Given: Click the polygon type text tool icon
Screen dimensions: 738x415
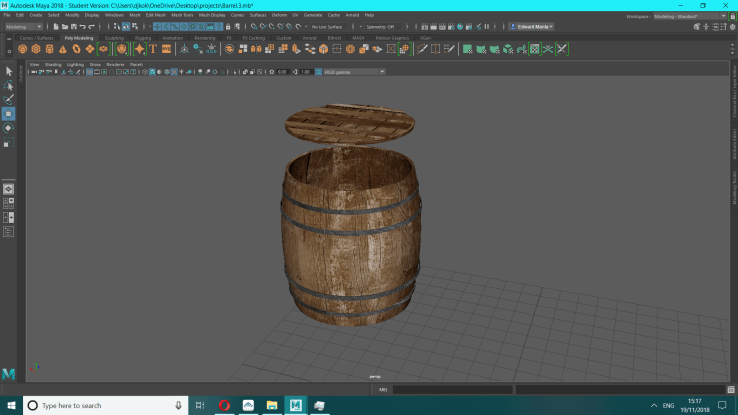Looking at the screenshot, I should click(x=153, y=48).
